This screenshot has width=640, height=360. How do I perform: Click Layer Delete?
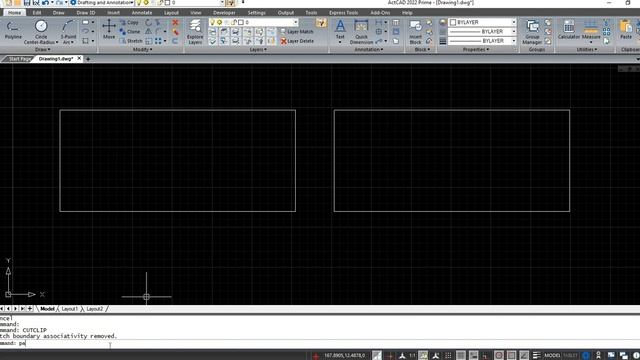coord(297,41)
